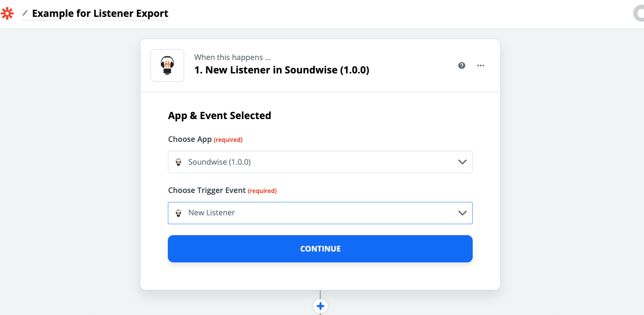Click the pencil icon to rename Zap
This screenshot has width=644, height=315.
click(x=25, y=13)
